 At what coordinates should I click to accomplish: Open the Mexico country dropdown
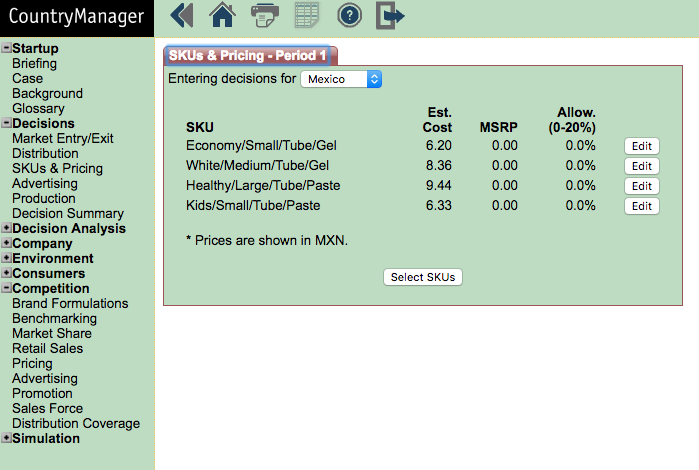coord(341,79)
